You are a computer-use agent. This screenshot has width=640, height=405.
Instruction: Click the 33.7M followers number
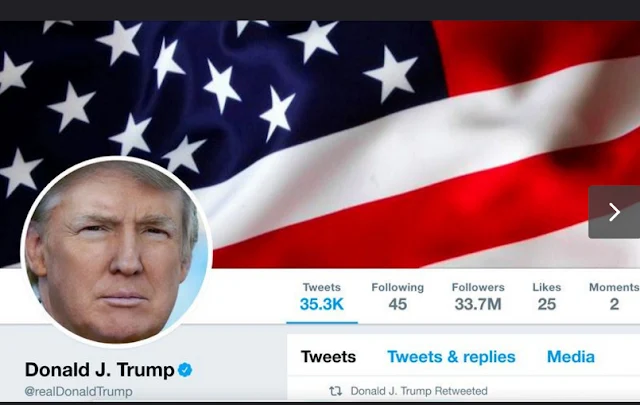pyautogui.click(x=478, y=304)
